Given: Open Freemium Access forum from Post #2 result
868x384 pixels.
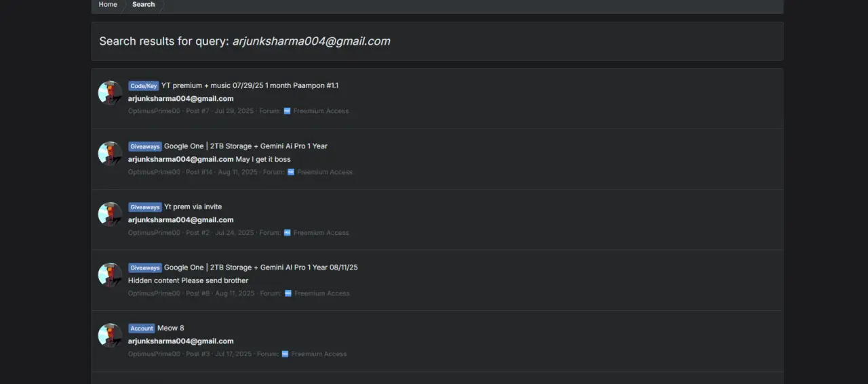Looking at the screenshot, I should (321, 232).
